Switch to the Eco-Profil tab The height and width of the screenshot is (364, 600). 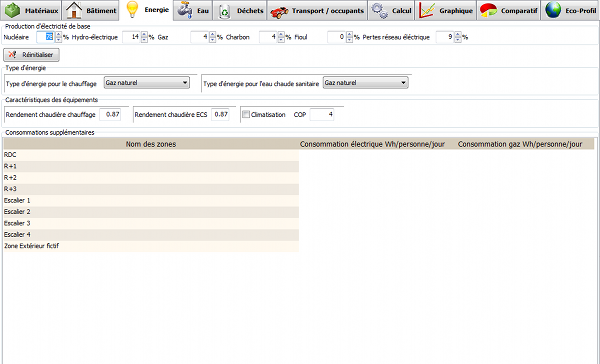[x=570, y=10]
